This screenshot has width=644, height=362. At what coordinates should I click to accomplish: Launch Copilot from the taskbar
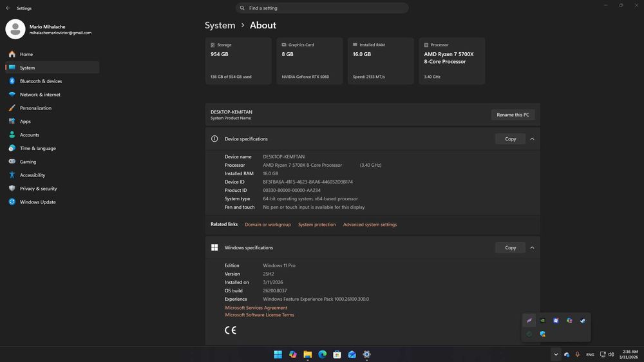pyautogui.click(x=293, y=354)
